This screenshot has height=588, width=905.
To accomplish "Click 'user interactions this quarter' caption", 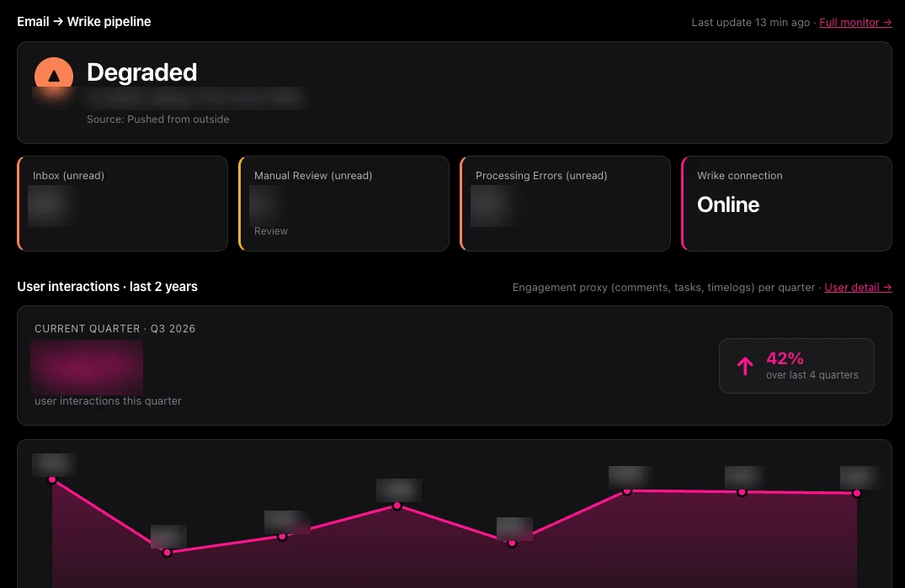I will (x=108, y=400).
